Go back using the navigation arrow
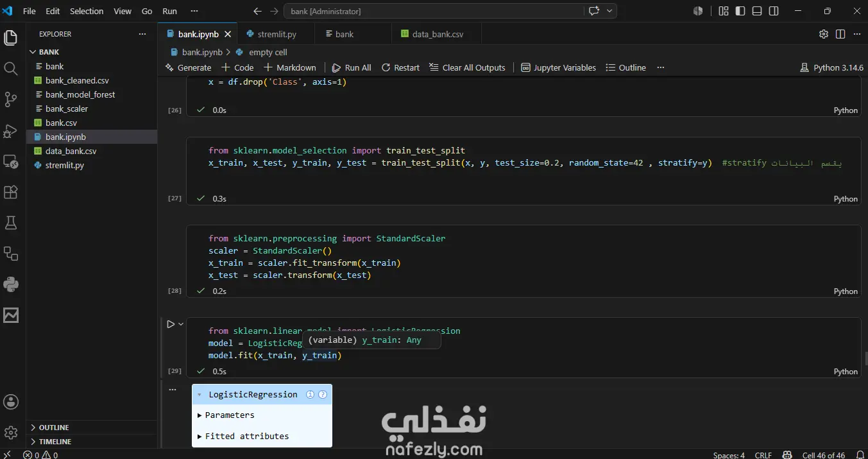This screenshot has width=868, height=459. click(257, 11)
